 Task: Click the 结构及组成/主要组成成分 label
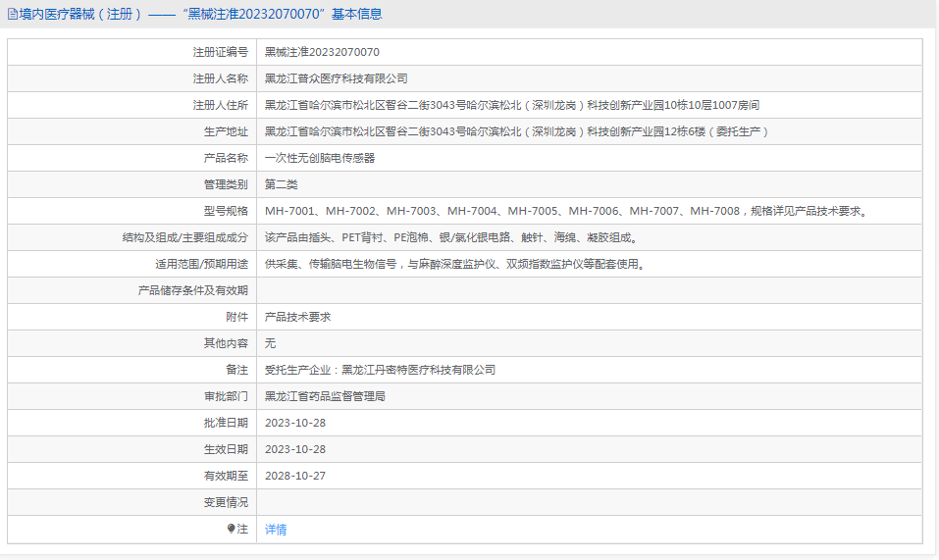pos(185,237)
